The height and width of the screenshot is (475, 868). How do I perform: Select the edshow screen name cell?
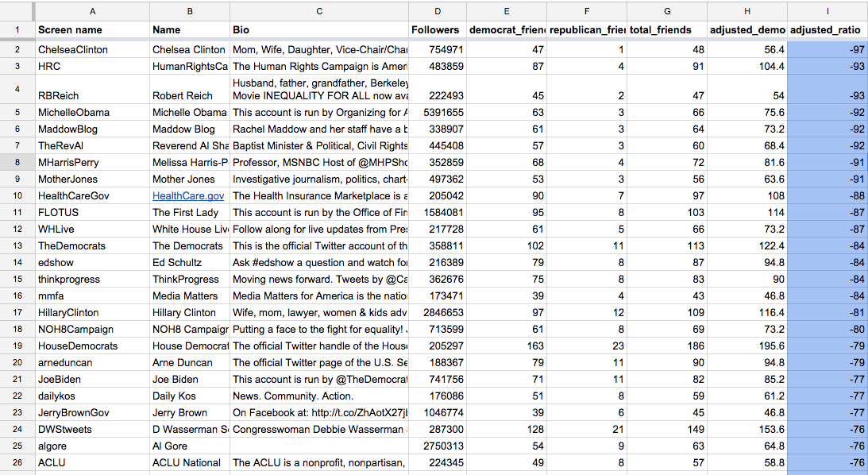click(x=92, y=262)
